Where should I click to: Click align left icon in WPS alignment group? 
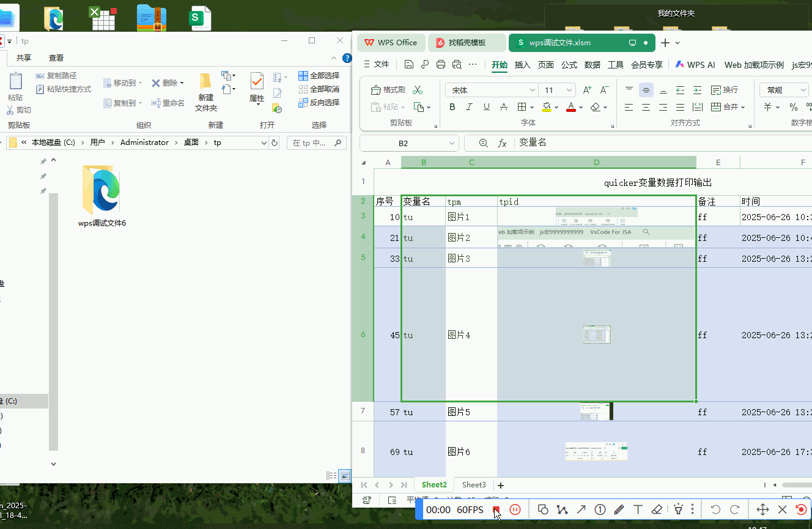point(629,107)
